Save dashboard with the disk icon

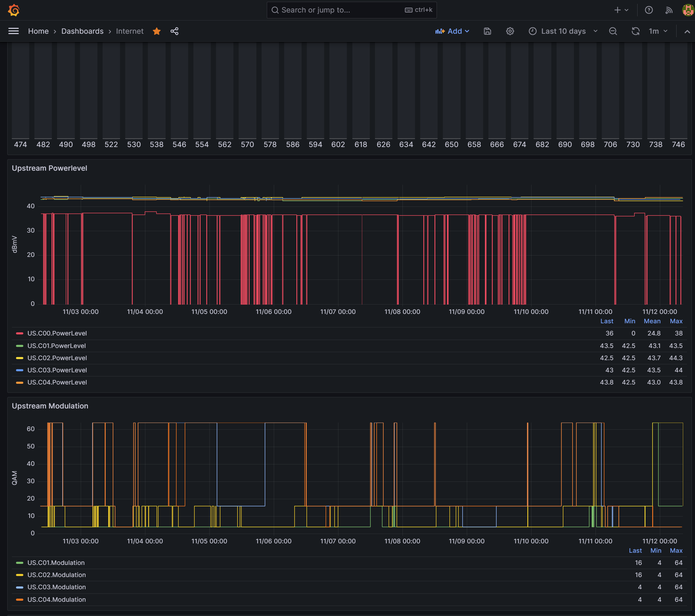[x=487, y=31]
